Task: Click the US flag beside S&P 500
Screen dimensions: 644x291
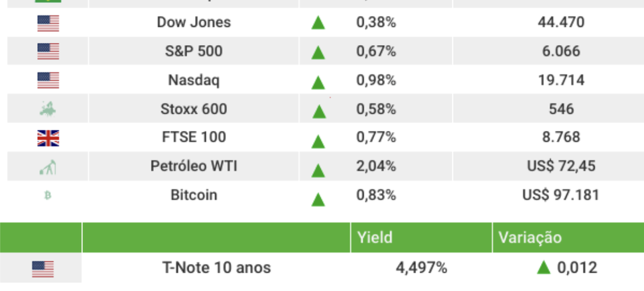Action: coord(48,52)
